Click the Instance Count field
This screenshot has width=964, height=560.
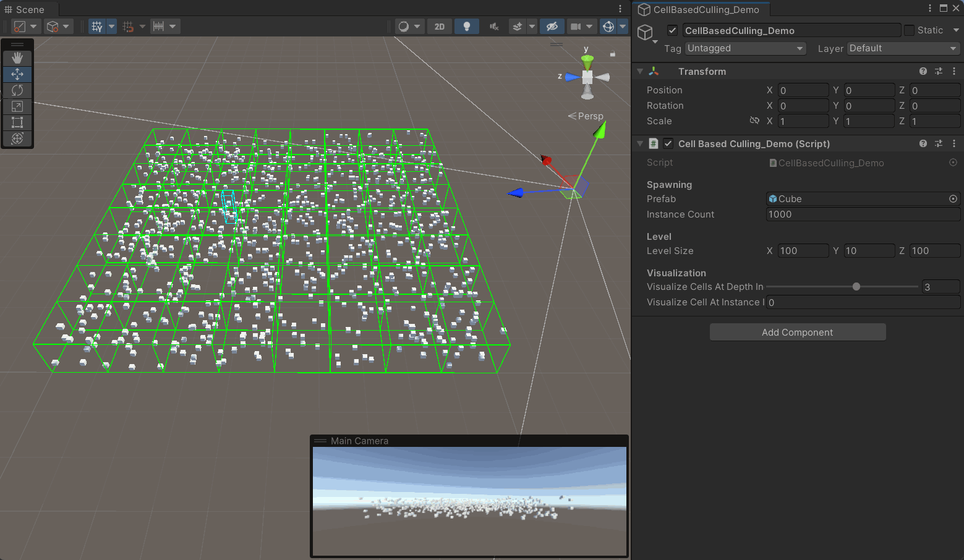pyautogui.click(x=863, y=214)
